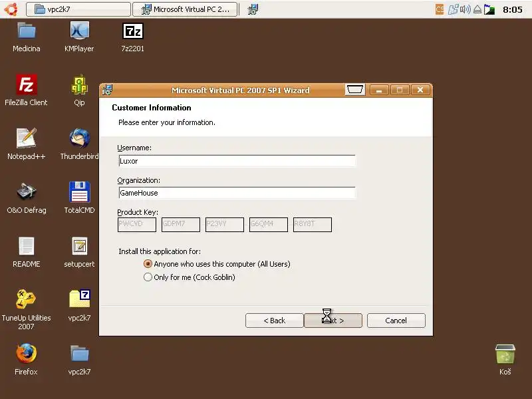Switch to Microsoft Virtual PC taskbar button

(185, 9)
